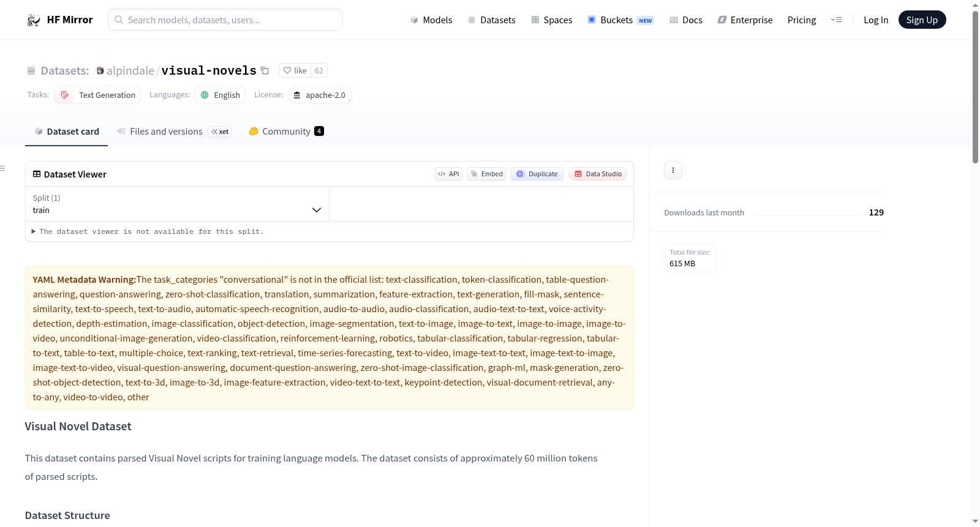The height and width of the screenshot is (527, 980).
Task: Click the page vertical scrollbar
Action: point(975,86)
